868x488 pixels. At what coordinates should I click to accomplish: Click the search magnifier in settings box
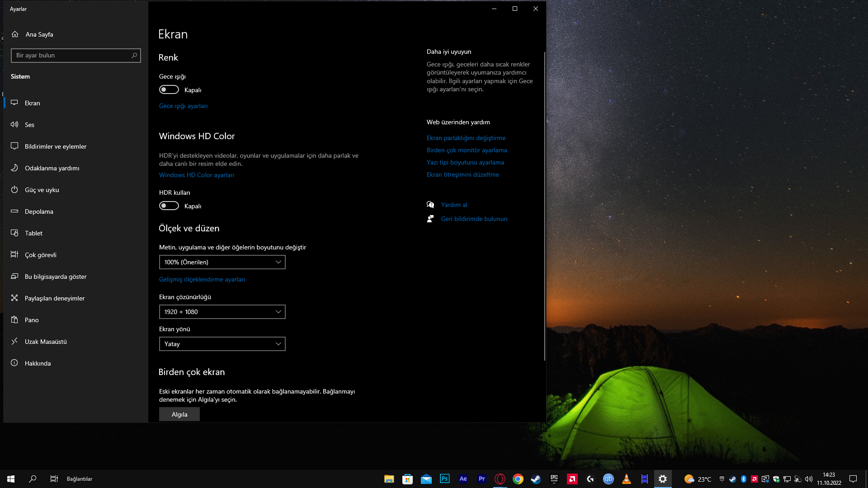[x=134, y=56]
